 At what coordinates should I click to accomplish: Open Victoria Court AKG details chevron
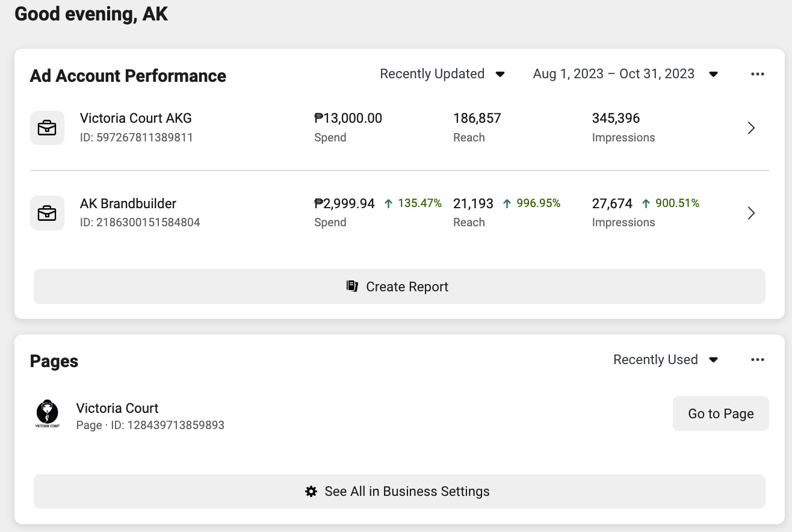pyautogui.click(x=751, y=128)
